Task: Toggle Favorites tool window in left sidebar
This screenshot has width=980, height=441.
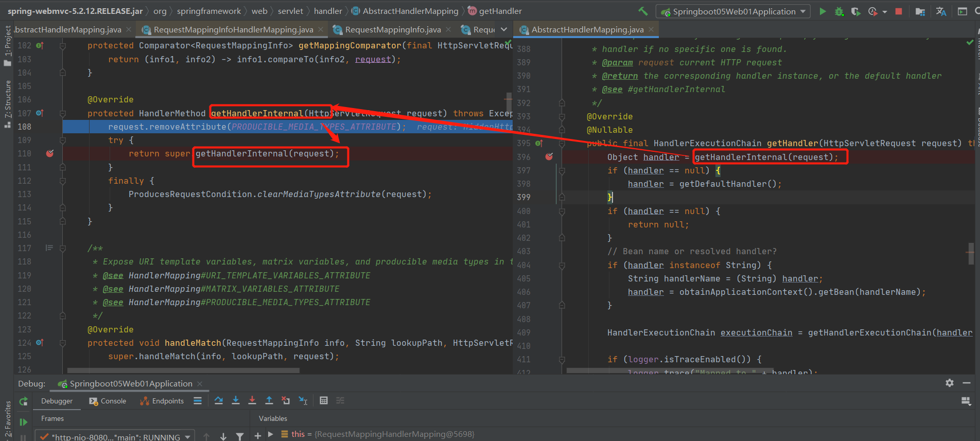Action: [7, 420]
